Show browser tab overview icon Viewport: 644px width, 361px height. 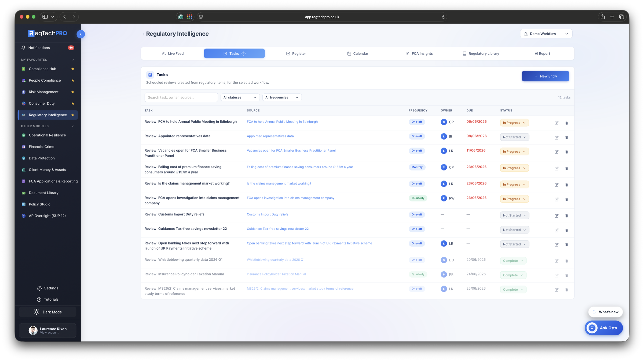coord(621,17)
